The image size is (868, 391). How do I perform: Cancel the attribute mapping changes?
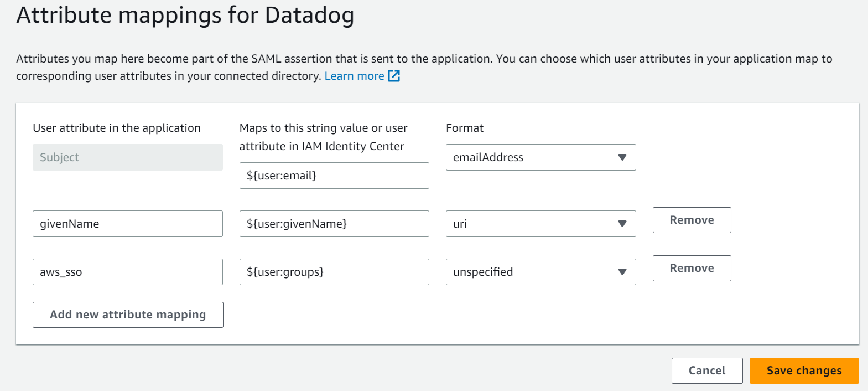pyautogui.click(x=706, y=371)
